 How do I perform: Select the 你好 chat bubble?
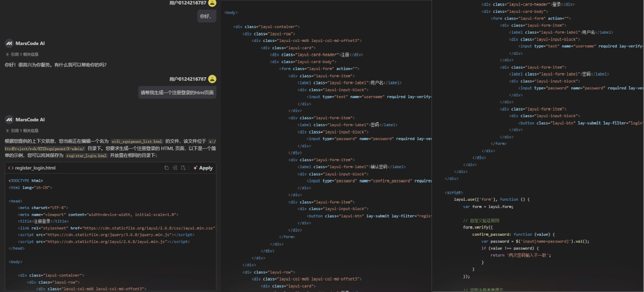tap(207, 16)
